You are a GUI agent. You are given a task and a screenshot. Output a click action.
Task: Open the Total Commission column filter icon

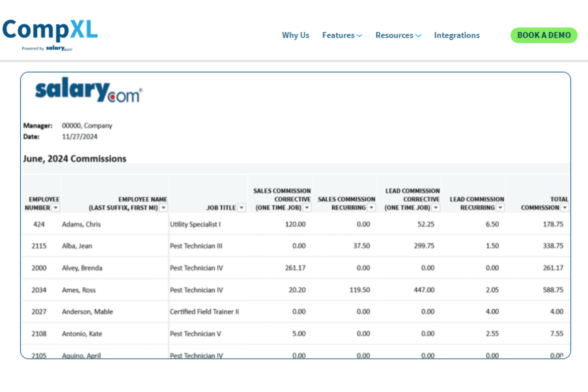(565, 207)
